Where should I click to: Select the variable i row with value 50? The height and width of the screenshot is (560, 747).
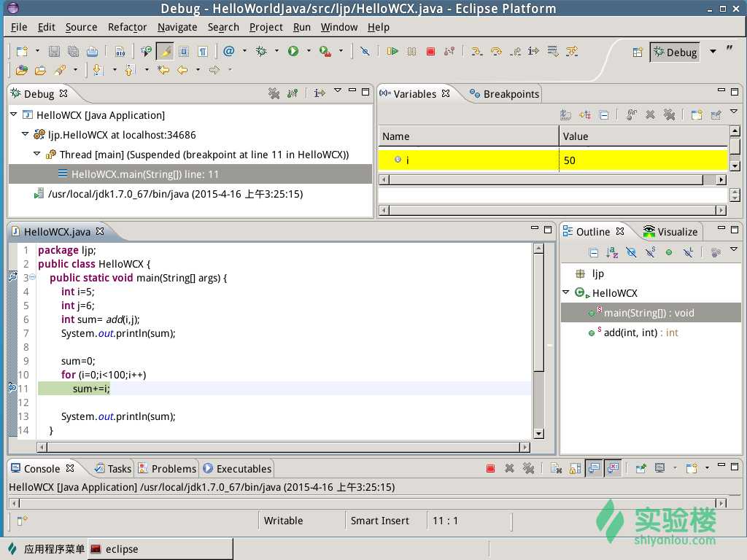click(553, 160)
